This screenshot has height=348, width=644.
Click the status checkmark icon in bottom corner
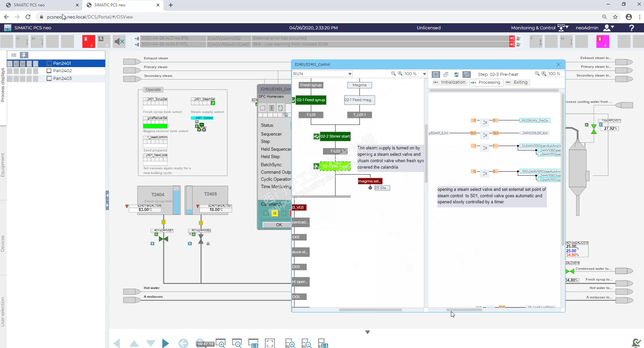click(636, 343)
